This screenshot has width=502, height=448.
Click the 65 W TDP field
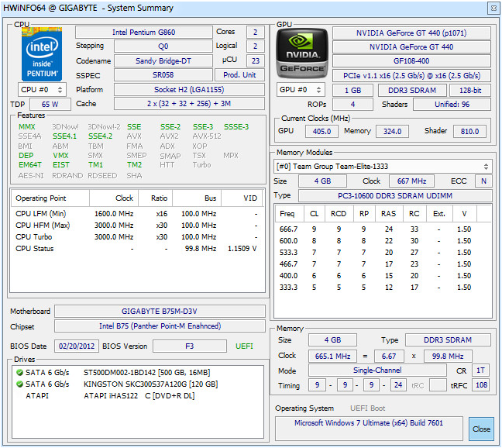pos(50,105)
